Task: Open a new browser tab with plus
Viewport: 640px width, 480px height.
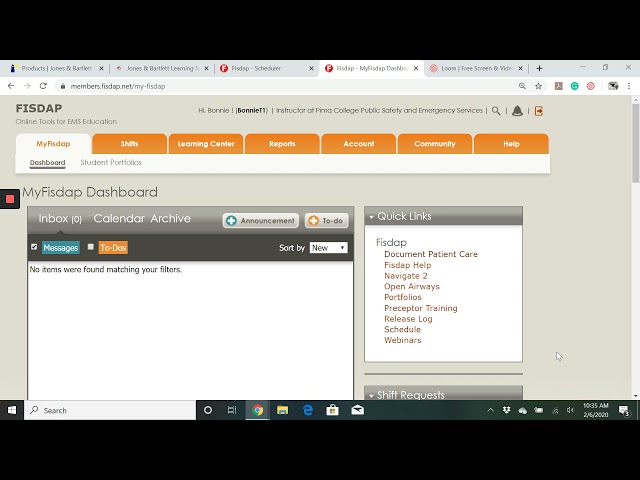Action: [x=539, y=68]
